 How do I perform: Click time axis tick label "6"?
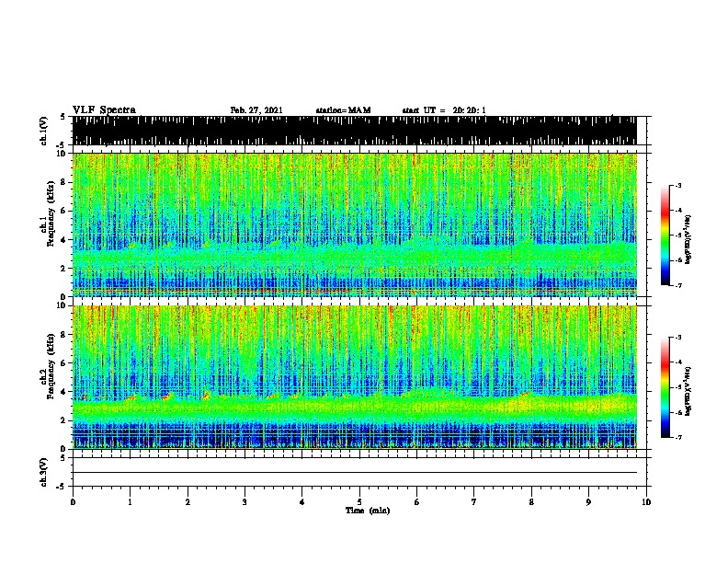[x=417, y=502]
